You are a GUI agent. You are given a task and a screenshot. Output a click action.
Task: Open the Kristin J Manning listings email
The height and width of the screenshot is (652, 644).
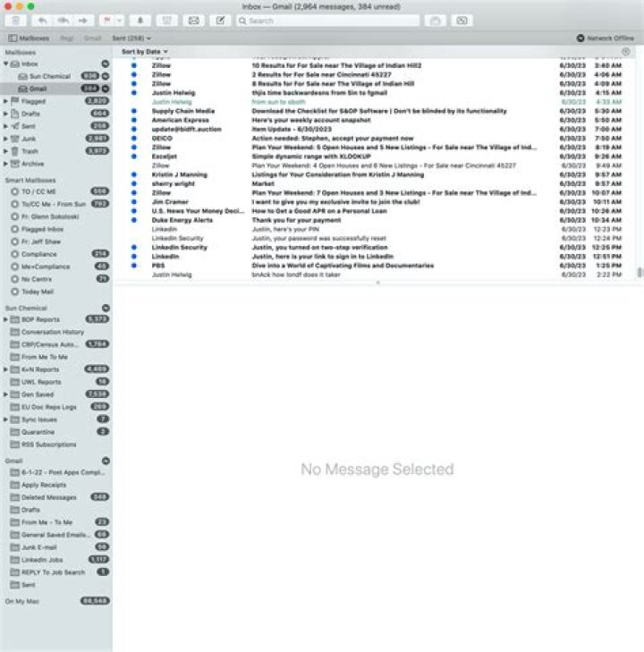[x=374, y=174]
